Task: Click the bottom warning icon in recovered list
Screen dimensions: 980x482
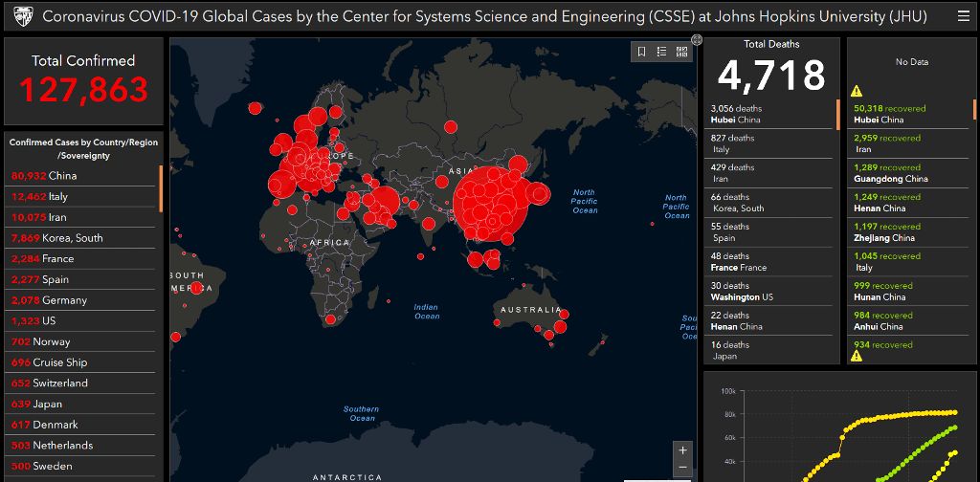Action: tap(857, 356)
